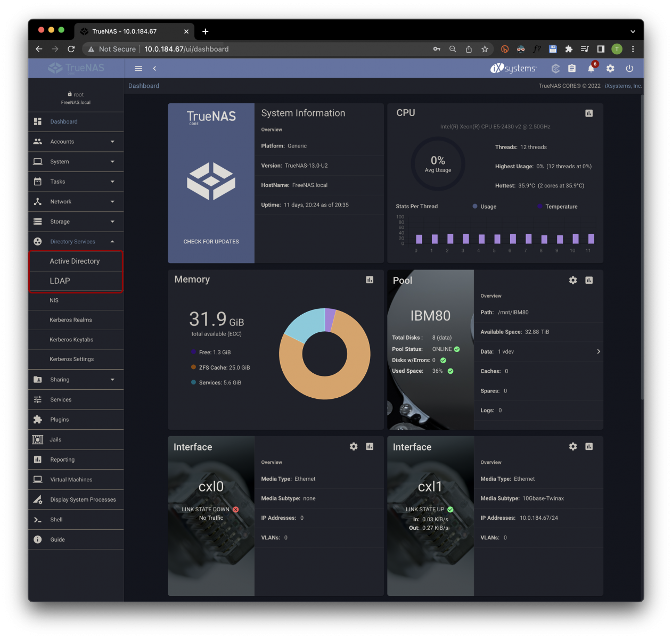The image size is (672, 639).
Task: Click the Reporting chart icon in the sidebar
Action: 38,460
